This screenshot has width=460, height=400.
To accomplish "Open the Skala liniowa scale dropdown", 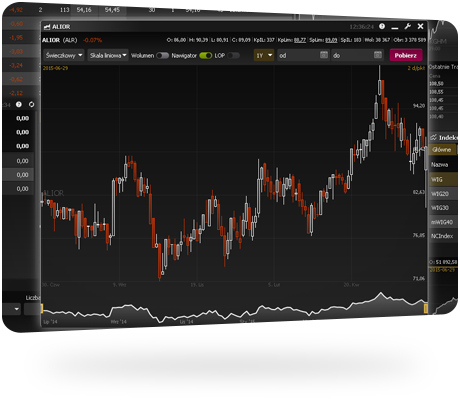I will click(108, 55).
